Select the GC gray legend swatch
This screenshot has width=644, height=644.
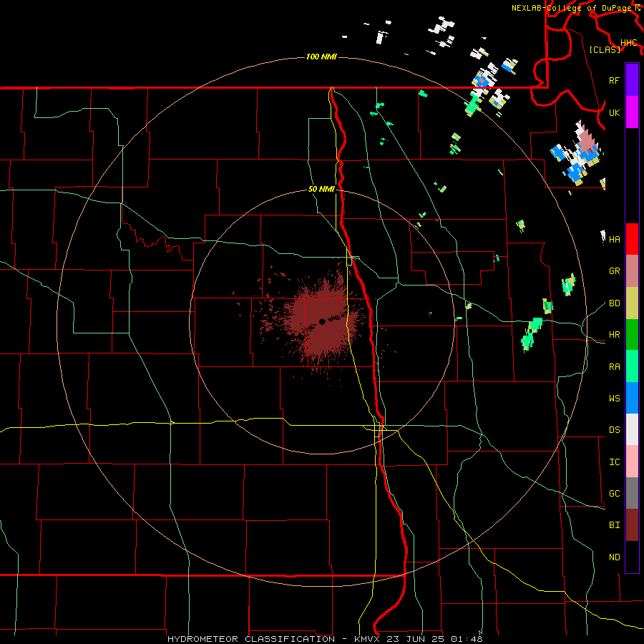pos(632,493)
